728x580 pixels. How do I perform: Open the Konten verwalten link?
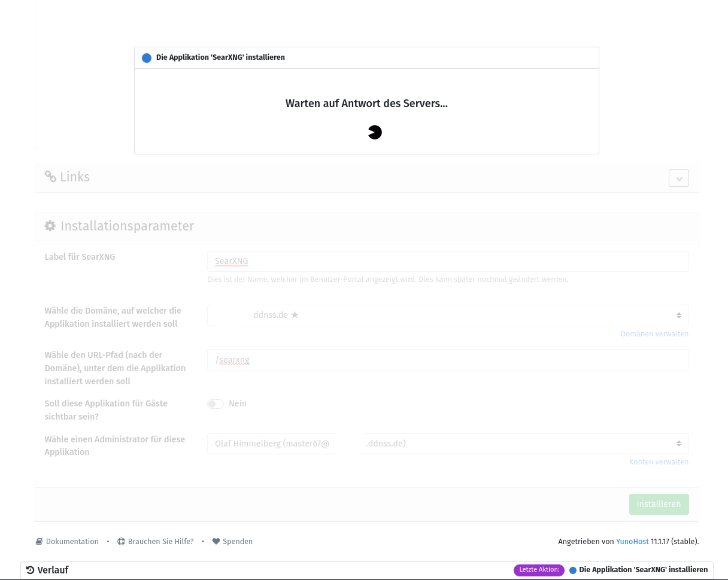click(x=659, y=461)
